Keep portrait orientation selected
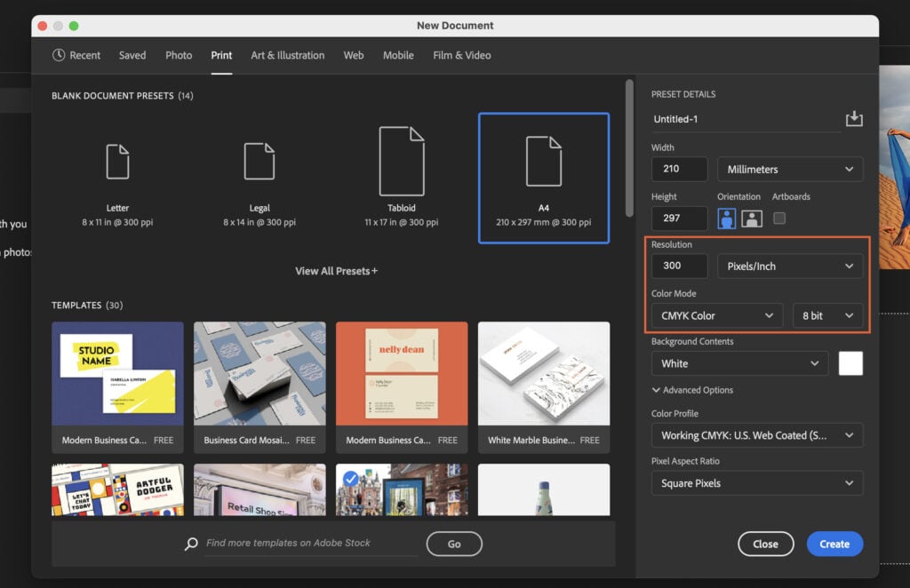This screenshot has width=910, height=588. point(727,218)
